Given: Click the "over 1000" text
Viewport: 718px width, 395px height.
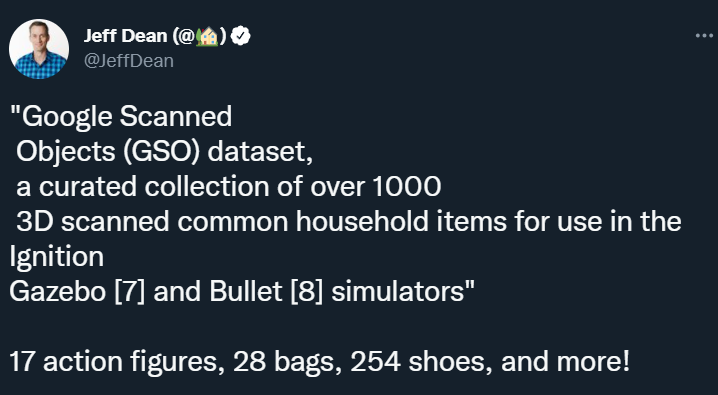Looking at the screenshot, I should (x=376, y=187).
